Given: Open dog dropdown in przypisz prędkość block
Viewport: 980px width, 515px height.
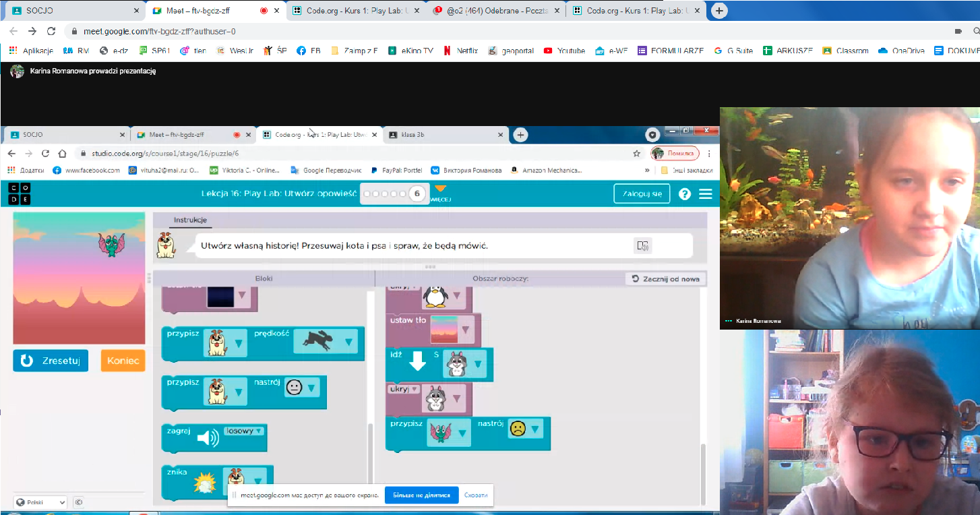Looking at the screenshot, I should click(225, 343).
